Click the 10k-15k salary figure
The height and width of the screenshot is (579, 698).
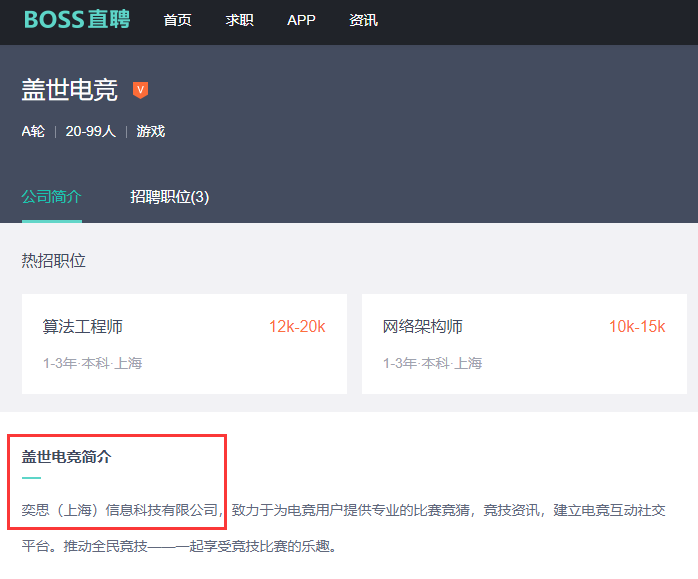[637, 327]
